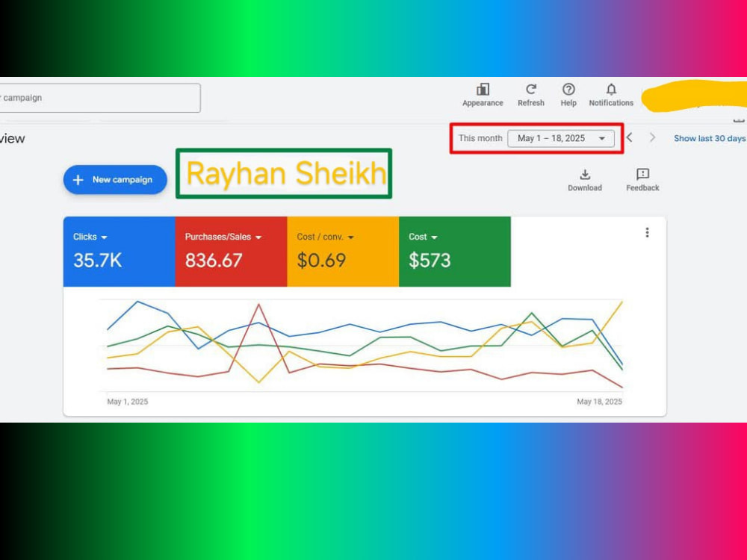The width and height of the screenshot is (747, 560).
Task: Focus the campaign search field
Action: (100, 98)
